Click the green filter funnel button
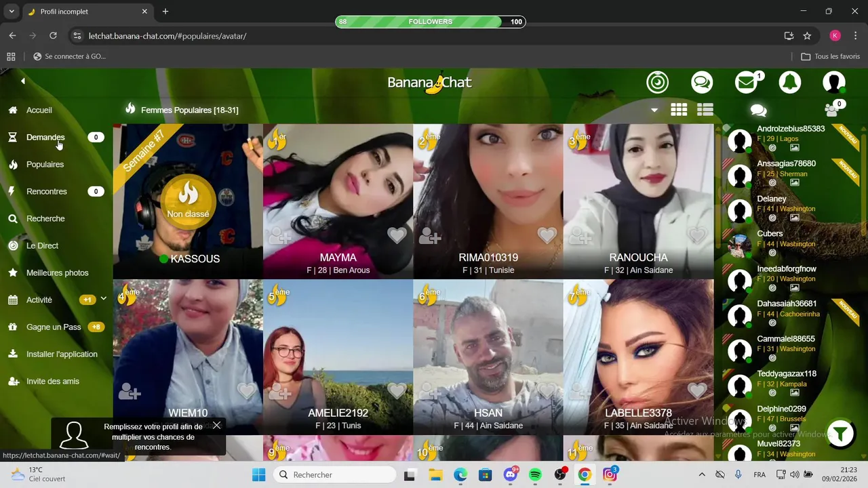 (841, 434)
